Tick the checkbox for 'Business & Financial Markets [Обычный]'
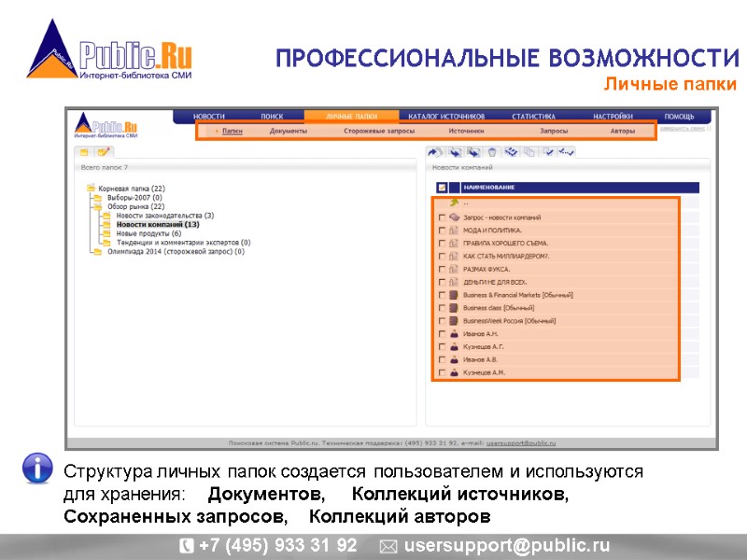The image size is (747, 560). [442, 295]
